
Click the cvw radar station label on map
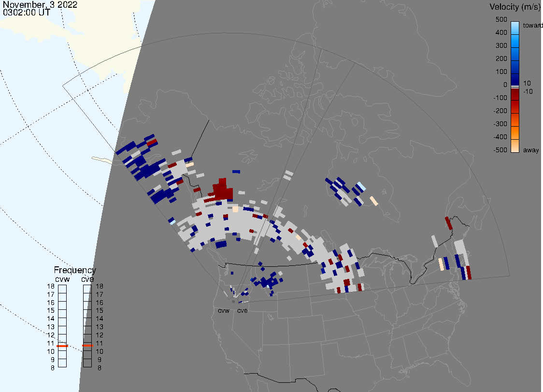click(x=223, y=311)
